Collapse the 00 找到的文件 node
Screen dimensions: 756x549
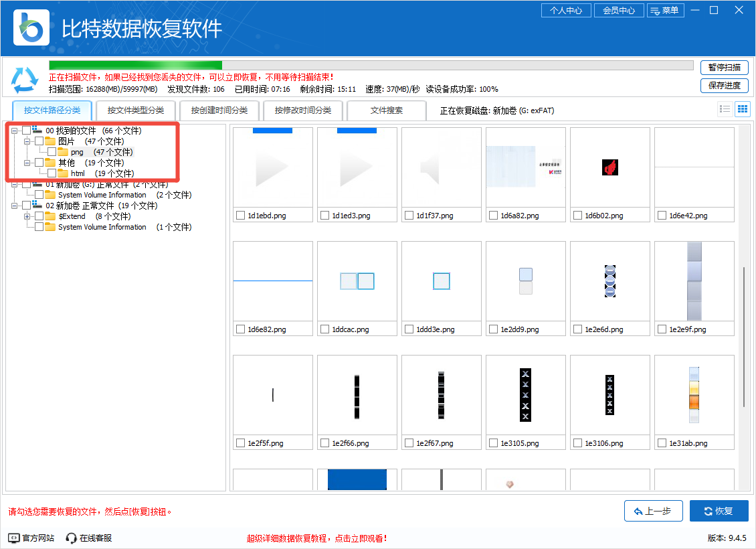tap(13, 131)
